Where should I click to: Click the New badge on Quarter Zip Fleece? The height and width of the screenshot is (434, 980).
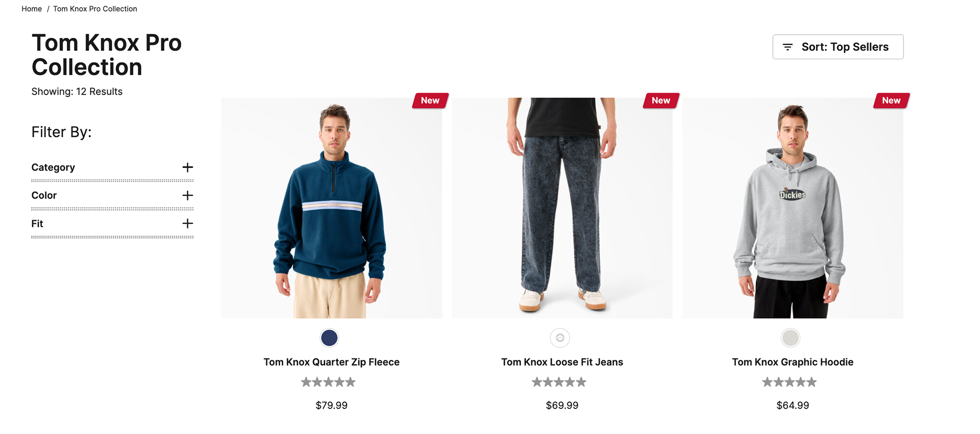(x=430, y=101)
